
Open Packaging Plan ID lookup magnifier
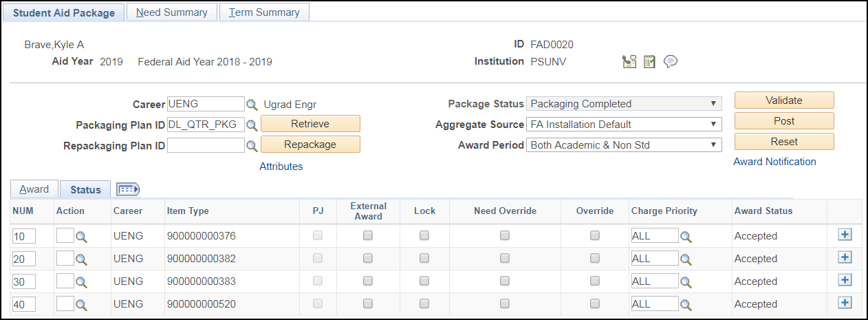252,125
